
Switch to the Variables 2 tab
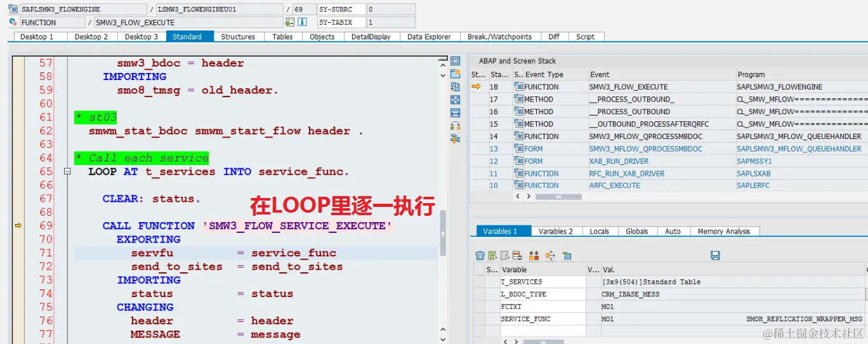(555, 232)
